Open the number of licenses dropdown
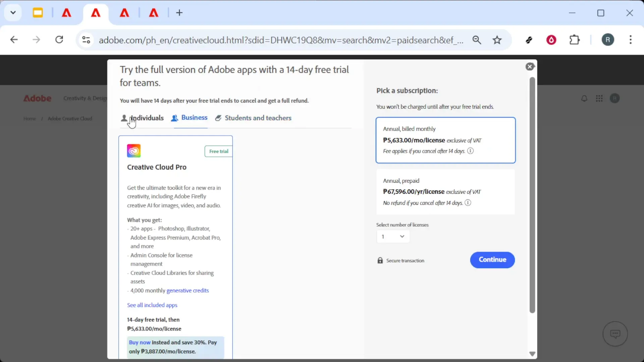The width and height of the screenshot is (644, 362). pos(393,237)
